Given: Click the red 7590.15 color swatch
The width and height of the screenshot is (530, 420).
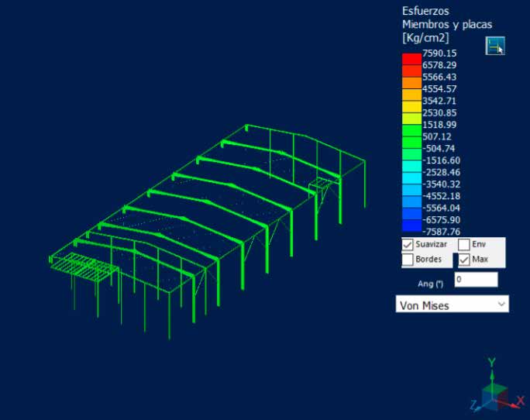Looking at the screenshot, I should tap(411, 59).
